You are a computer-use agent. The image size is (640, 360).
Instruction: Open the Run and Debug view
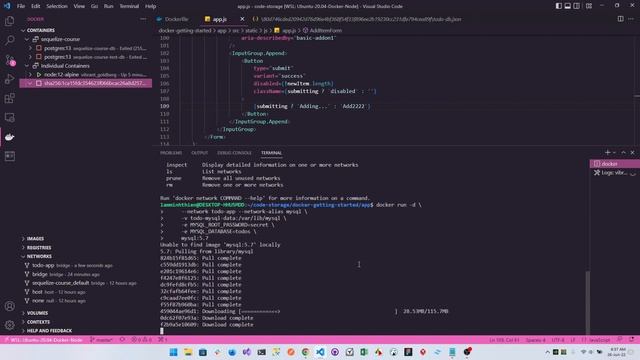click(9, 79)
